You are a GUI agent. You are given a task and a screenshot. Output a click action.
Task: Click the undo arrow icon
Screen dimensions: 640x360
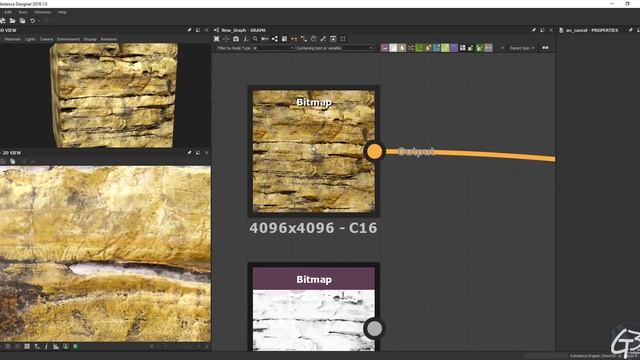[x=32, y=21]
